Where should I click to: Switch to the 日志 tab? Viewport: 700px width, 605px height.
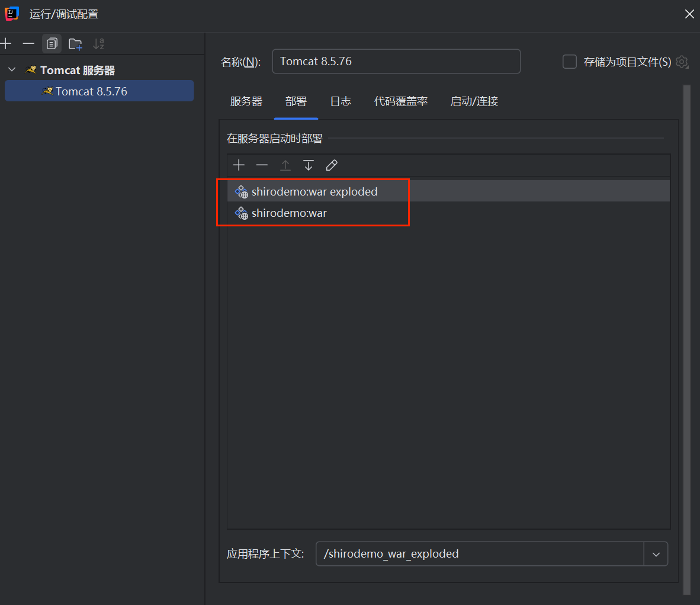tap(341, 101)
